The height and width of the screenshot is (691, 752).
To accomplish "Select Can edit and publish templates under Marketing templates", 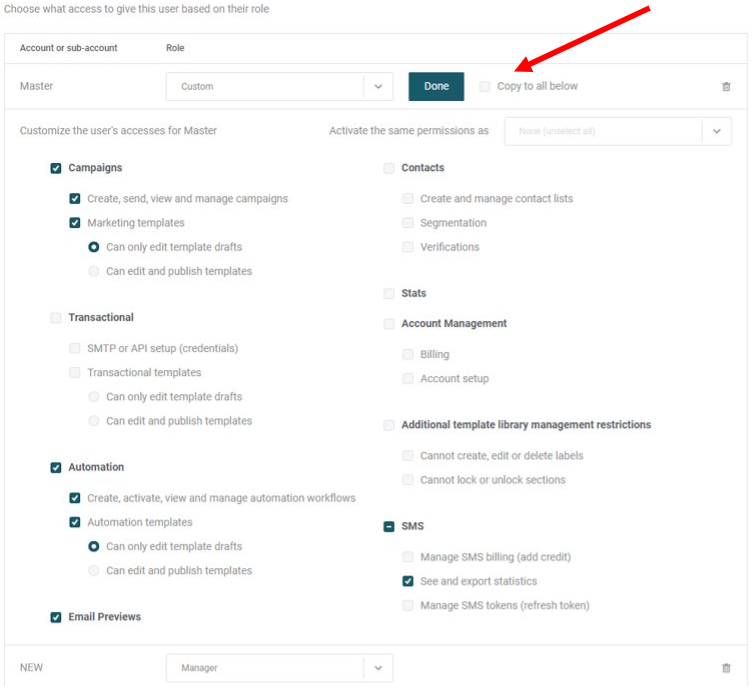I will click(x=94, y=271).
